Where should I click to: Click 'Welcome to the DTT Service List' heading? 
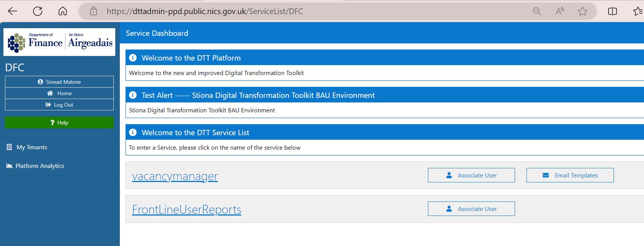(x=196, y=133)
